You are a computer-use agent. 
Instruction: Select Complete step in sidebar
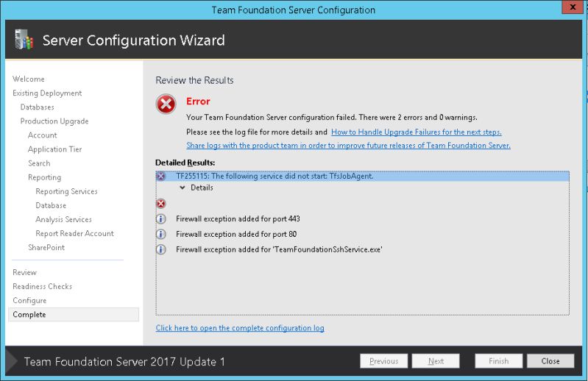coord(74,315)
